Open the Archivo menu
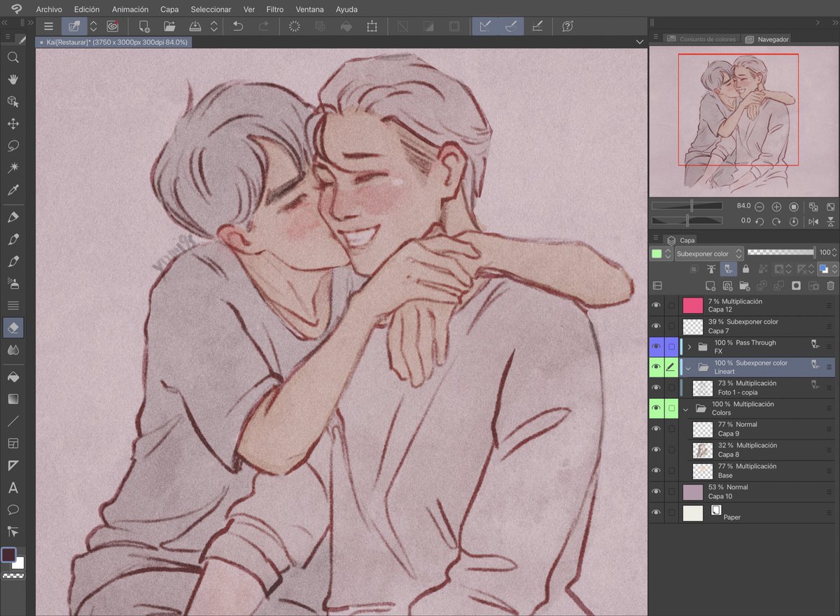 (x=49, y=10)
